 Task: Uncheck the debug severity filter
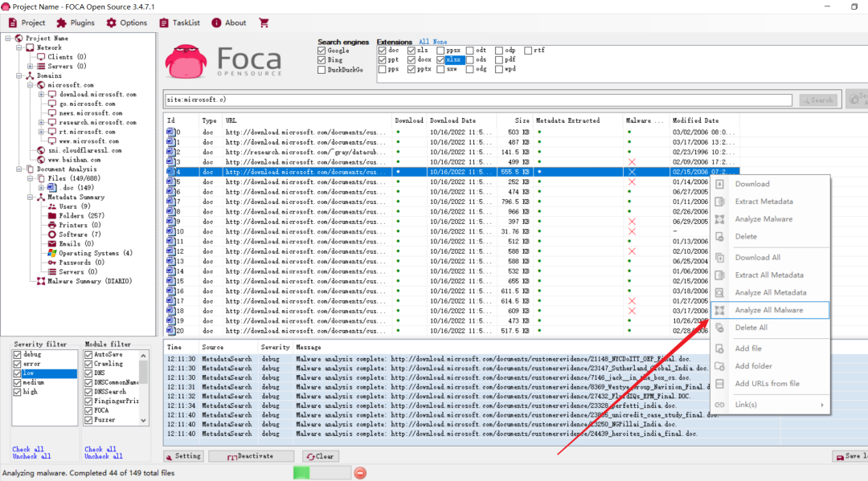(17, 354)
